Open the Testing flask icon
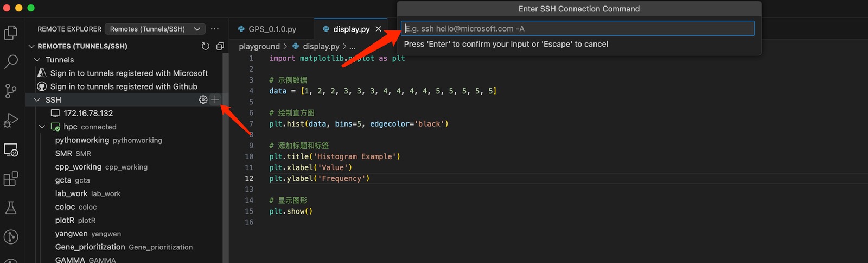 click(11, 208)
